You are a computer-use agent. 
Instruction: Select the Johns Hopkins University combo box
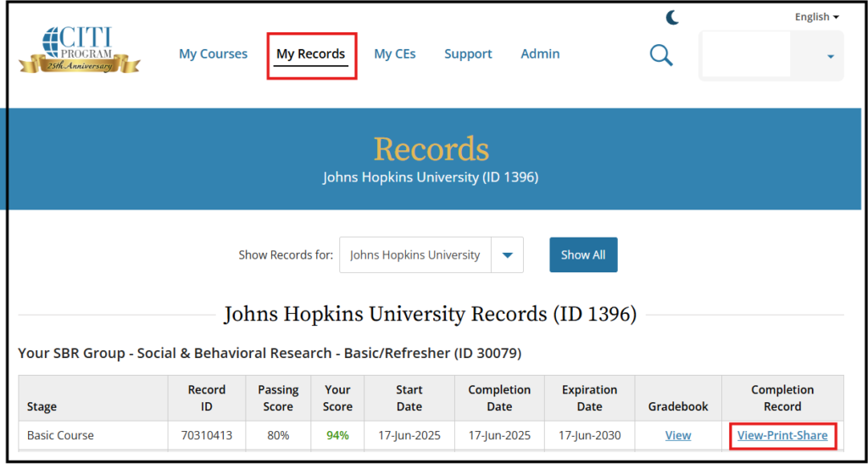431,255
